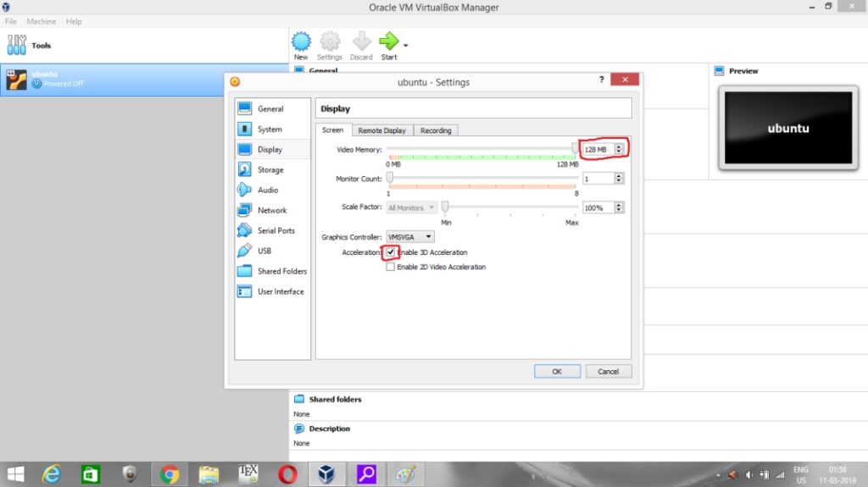Launch Internet Explorer from taskbar
The height and width of the screenshot is (487, 868).
(52, 474)
